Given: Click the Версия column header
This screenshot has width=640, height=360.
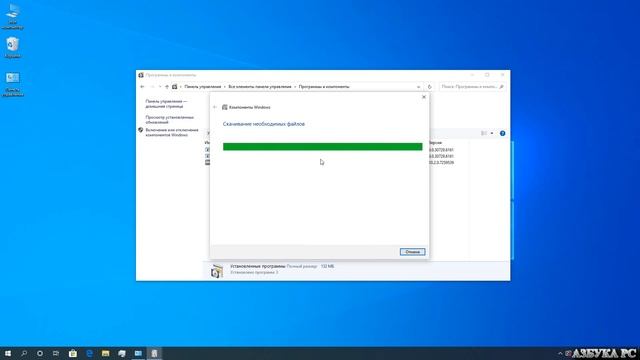Looking at the screenshot, I should (436, 143).
